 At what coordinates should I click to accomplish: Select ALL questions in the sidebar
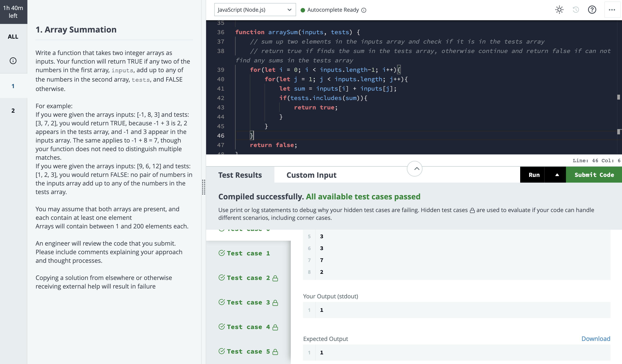[x=13, y=37]
